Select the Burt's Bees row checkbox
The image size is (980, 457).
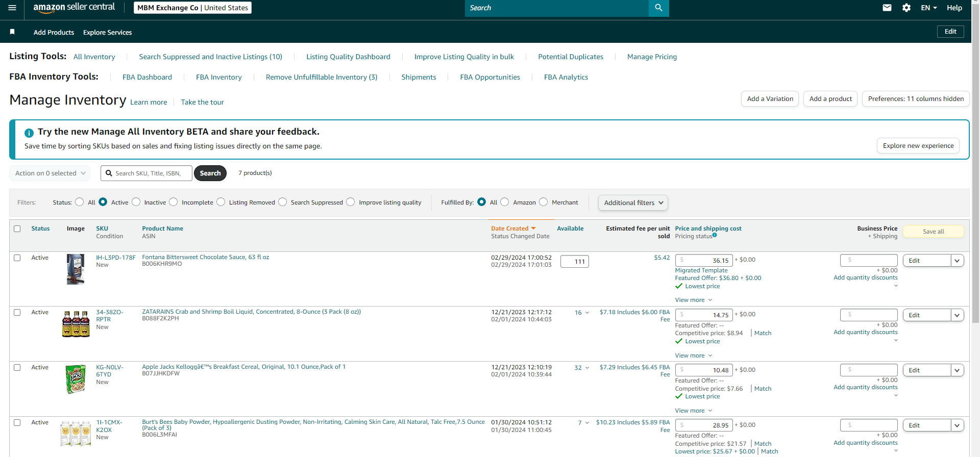pyautogui.click(x=17, y=422)
